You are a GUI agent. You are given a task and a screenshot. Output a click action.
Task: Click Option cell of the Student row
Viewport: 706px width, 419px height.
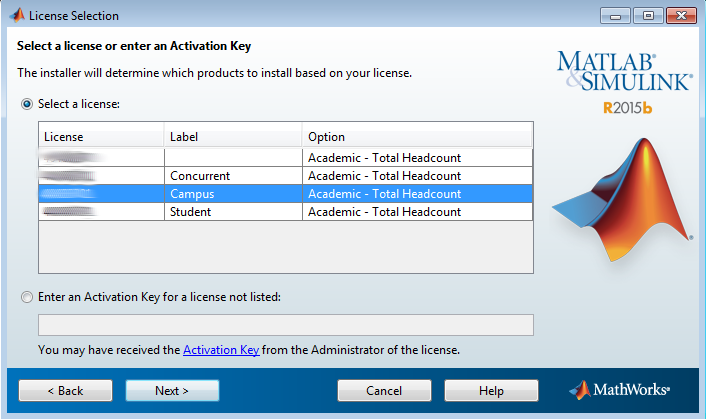[x=417, y=212]
